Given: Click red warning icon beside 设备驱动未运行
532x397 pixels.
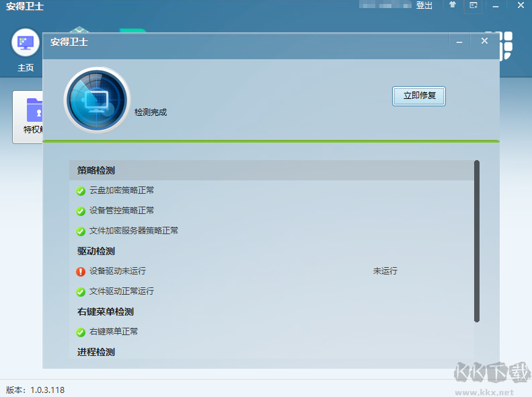Looking at the screenshot, I should [x=81, y=272].
